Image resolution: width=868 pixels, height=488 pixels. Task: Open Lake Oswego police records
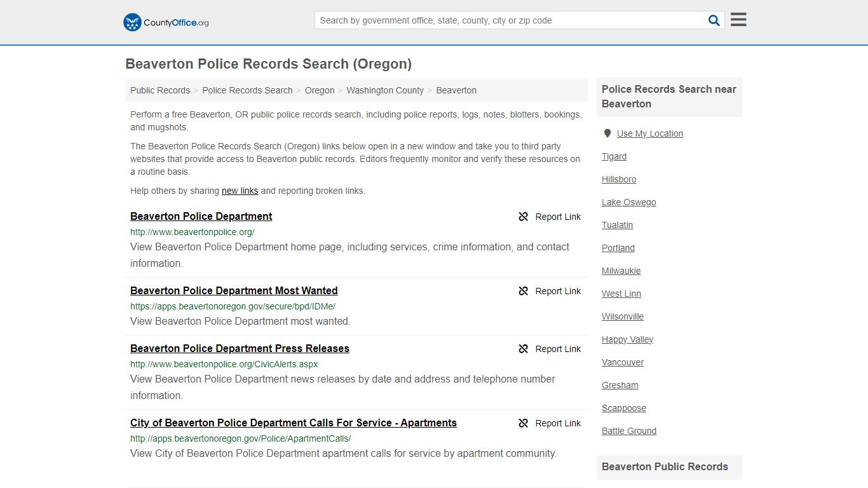[x=629, y=202]
